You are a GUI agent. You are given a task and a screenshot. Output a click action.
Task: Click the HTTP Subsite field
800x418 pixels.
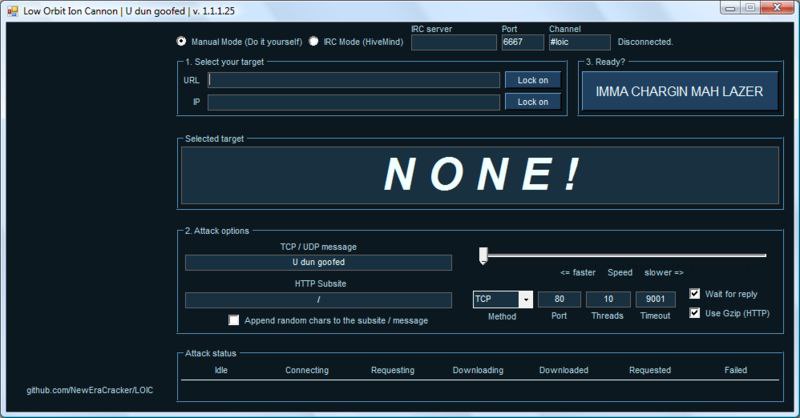pos(318,300)
